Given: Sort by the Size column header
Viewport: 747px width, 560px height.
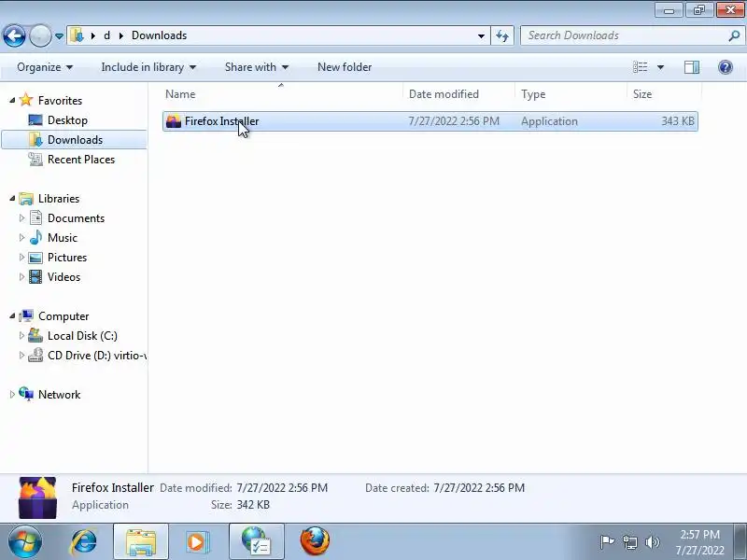Looking at the screenshot, I should (664, 94).
